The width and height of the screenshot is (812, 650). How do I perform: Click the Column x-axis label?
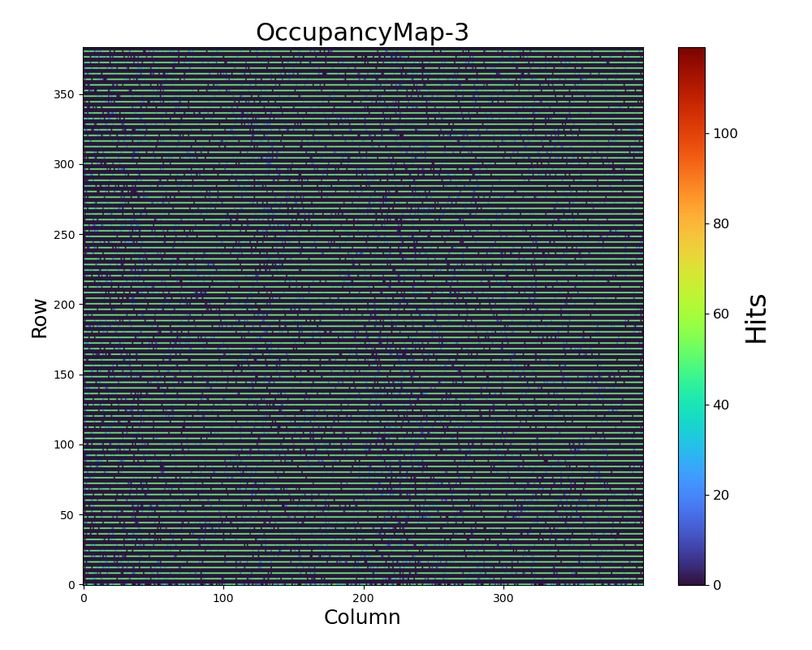click(x=362, y=617)
